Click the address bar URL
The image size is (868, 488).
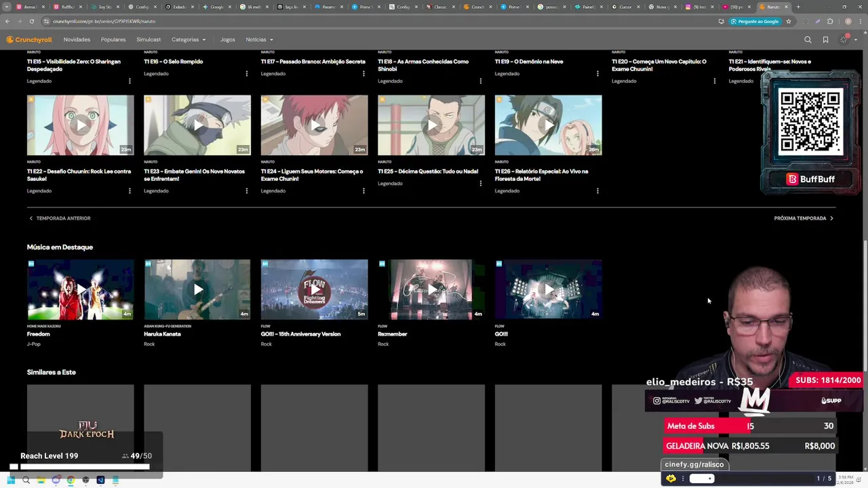pyautogui.click(x=104, y=21)
